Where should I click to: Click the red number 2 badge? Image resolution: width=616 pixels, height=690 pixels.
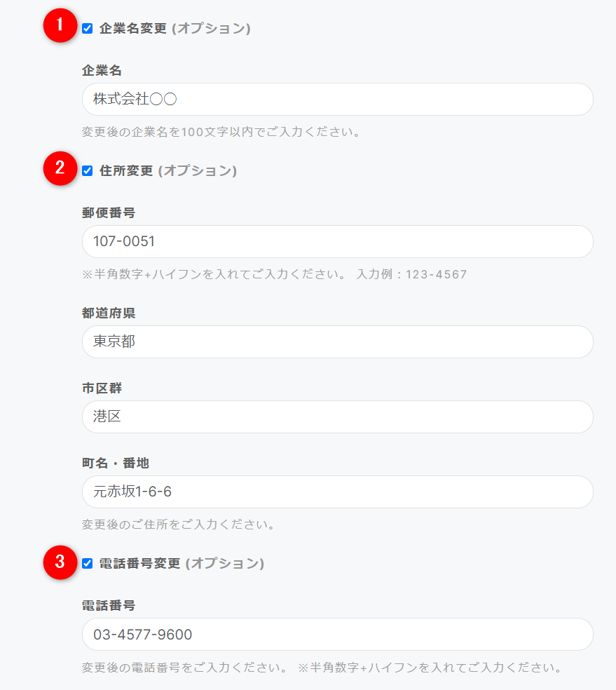[x=60, y=168]
